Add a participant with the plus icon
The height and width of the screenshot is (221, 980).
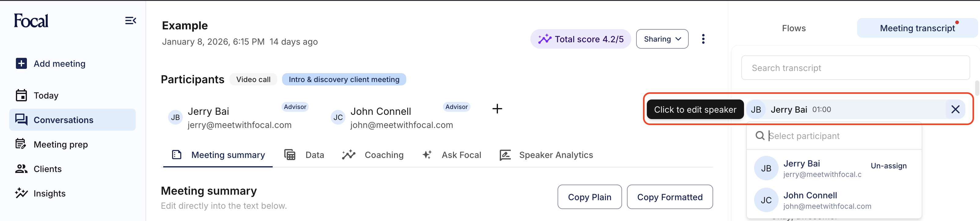click(x=497, y=109)
